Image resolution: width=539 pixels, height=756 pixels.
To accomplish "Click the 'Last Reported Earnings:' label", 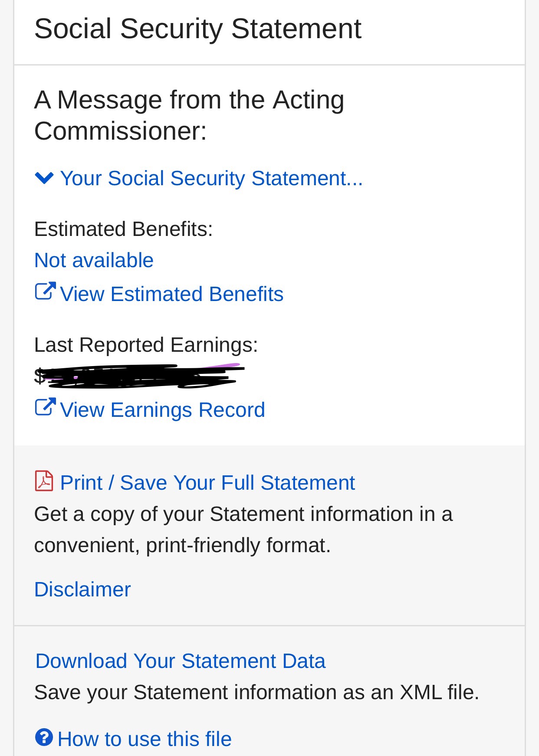I will tap(146, 345).
